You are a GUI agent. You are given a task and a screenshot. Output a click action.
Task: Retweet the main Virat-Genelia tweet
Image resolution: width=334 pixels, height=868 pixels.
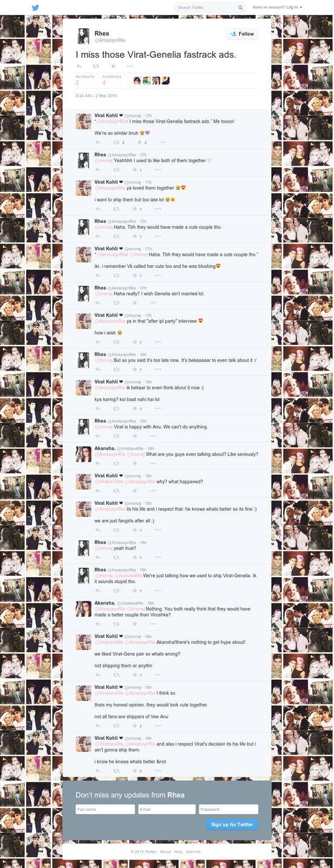click(x=96, y=66)
